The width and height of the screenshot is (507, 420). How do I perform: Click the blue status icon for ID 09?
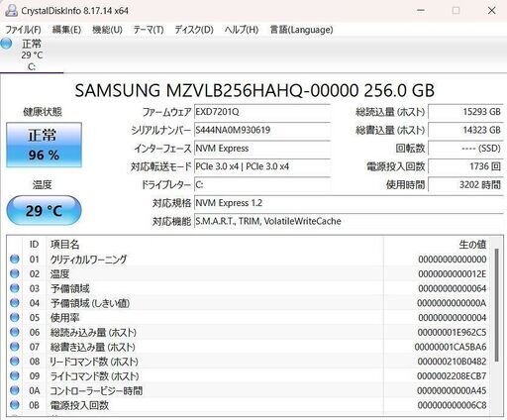click(x=15, y=375)
